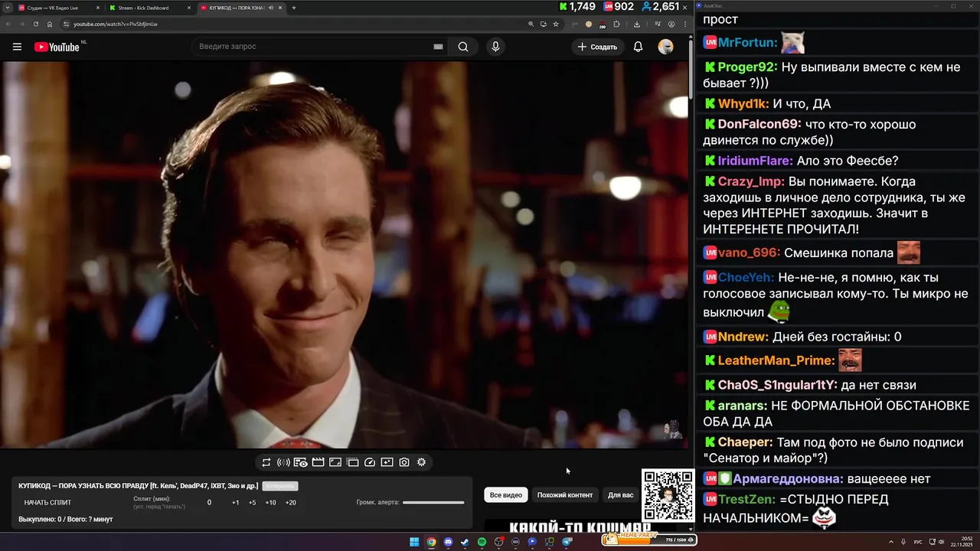Click the YouTube video player

coord(345,255)
